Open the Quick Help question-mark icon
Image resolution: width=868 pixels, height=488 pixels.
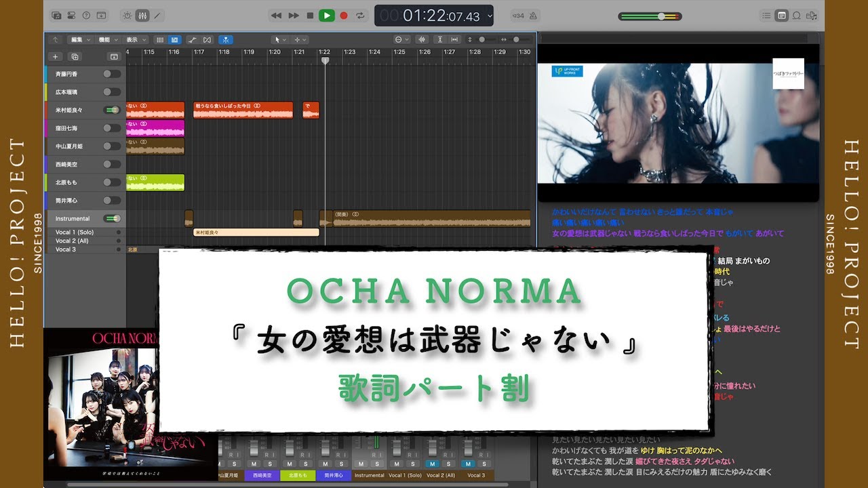click(x=86, y=15)
